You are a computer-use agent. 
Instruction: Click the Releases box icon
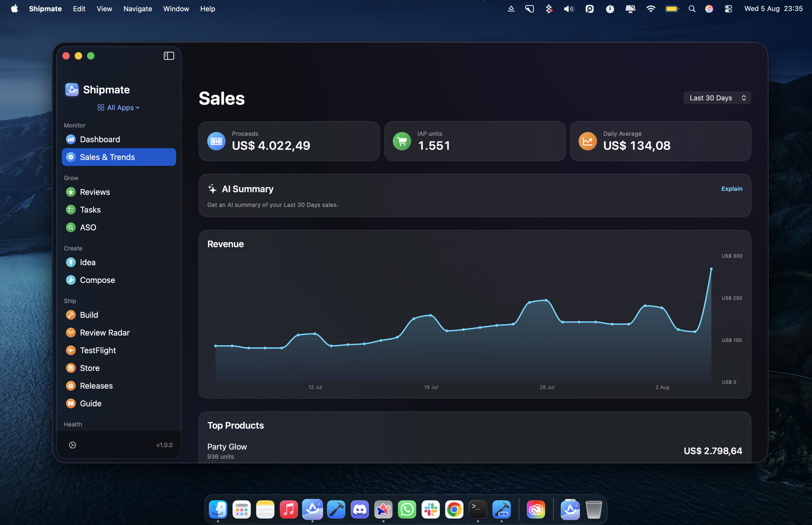tap(70, 386)
